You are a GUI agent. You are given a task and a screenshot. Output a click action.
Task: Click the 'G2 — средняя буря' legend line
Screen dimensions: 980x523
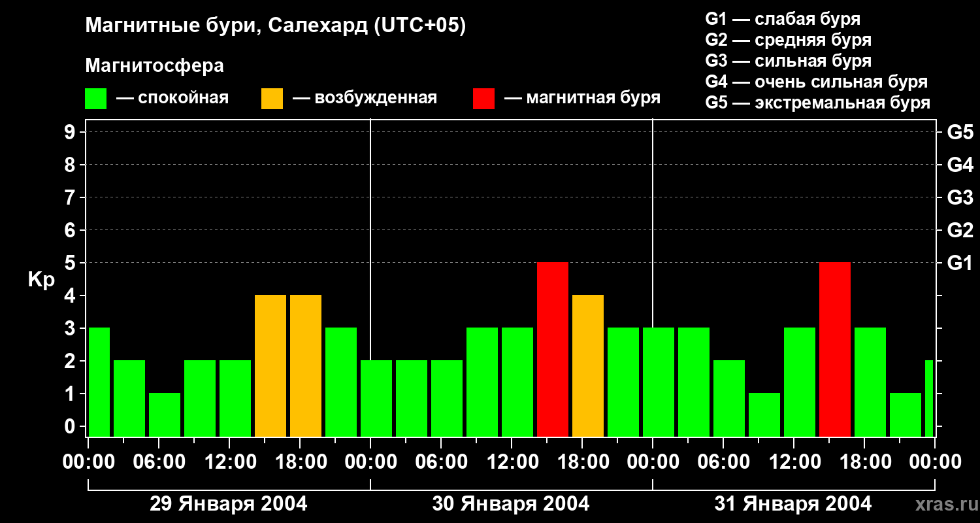click(788, 40)
